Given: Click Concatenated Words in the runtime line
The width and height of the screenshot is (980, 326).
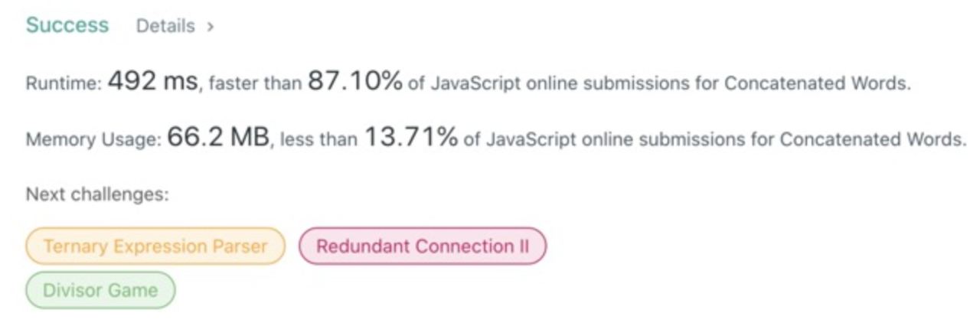Looking at the screenshot, I should pos(817,84).
